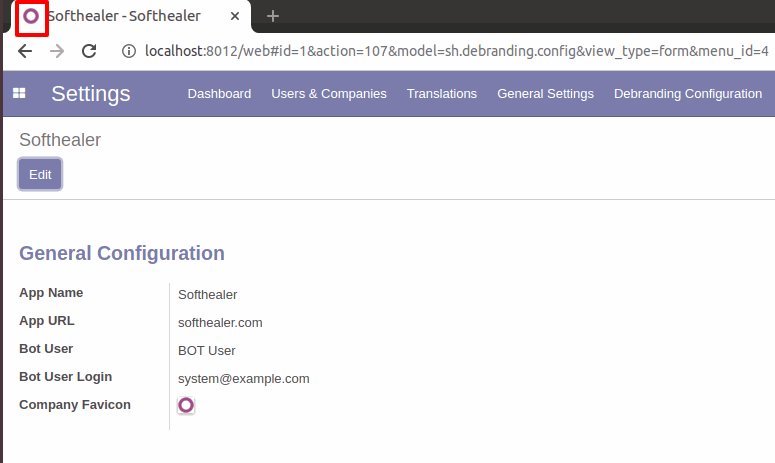The height and width of the screenshot is (463, 775).
Task: Open the apps grid menu icon
Action: (19, 93)
